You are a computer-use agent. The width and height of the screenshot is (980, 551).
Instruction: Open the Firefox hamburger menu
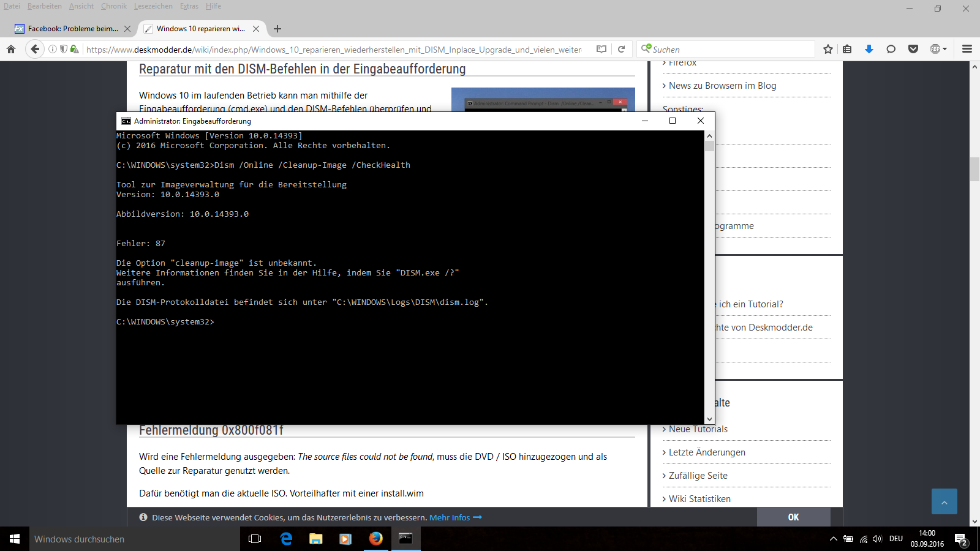967,49
